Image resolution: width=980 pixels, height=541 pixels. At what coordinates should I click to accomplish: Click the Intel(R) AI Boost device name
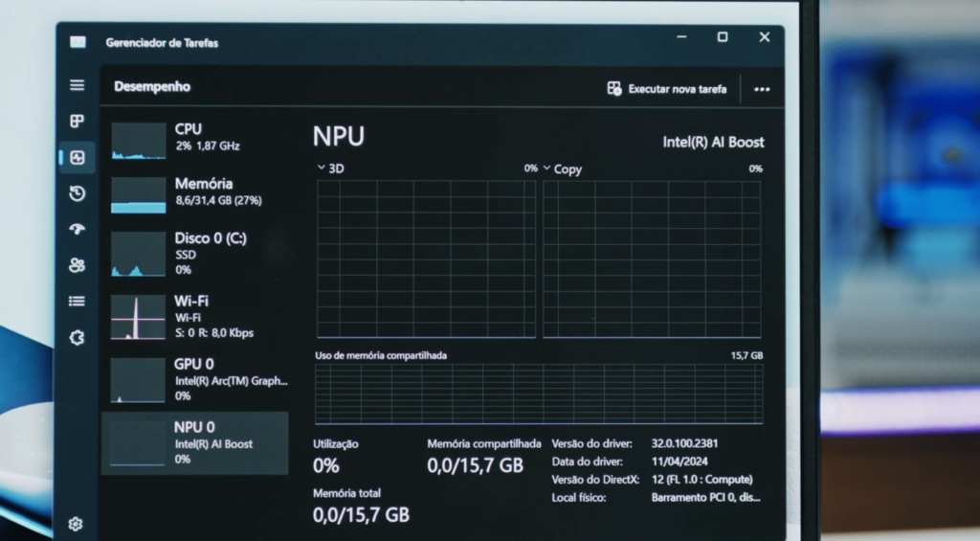coord(713,142)
